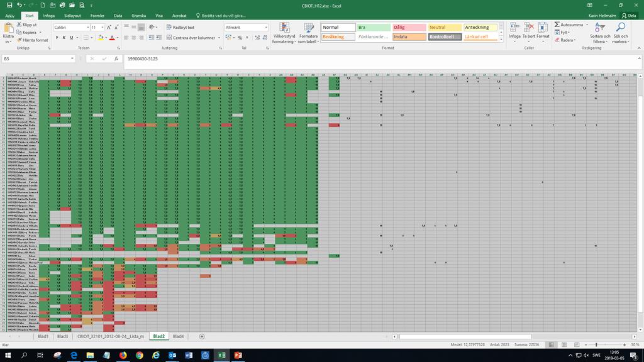Apply the Bra cell style
Viewport: 644px width, 362px height.
point(374,27)
